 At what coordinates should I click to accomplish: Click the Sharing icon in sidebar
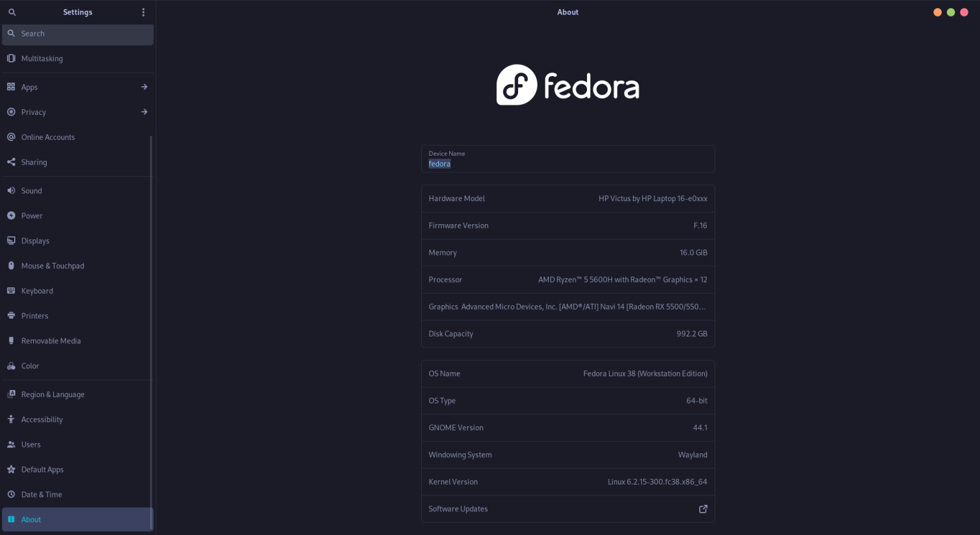11,162
